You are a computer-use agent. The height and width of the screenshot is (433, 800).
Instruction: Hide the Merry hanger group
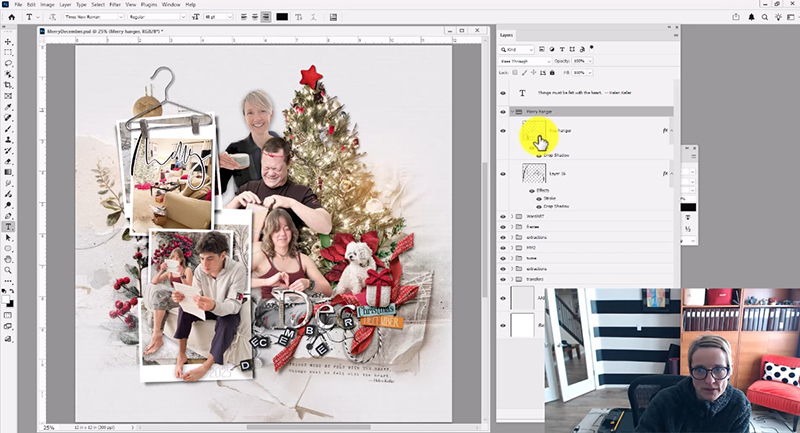point(503,112)
